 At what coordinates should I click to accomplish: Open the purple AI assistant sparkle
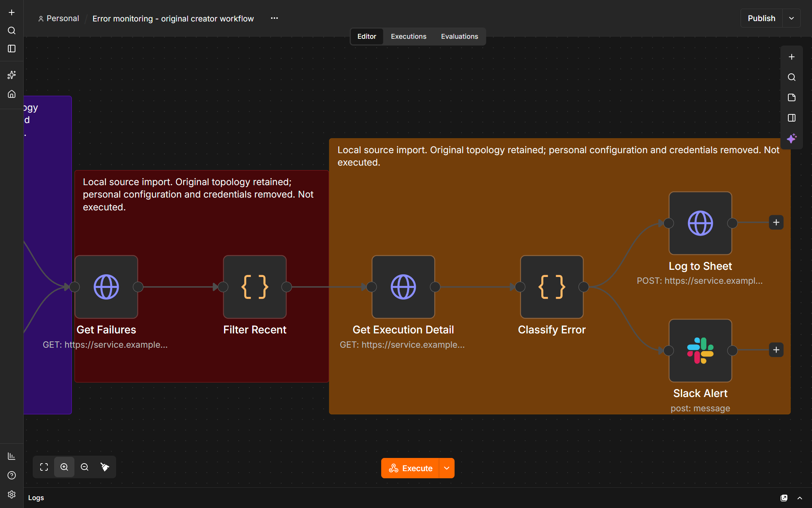point(792,138)
